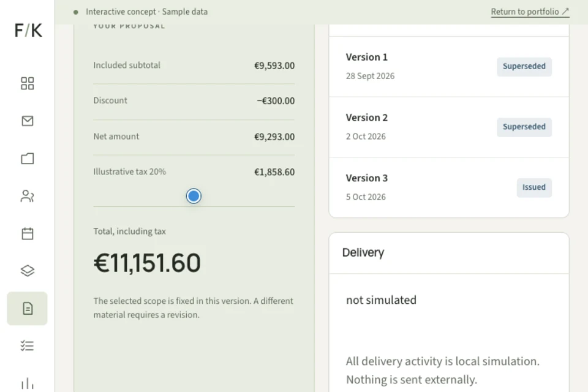Open the people contacts icon
Viewport: 588px width, 392px height.
click(x=28, y=196)
